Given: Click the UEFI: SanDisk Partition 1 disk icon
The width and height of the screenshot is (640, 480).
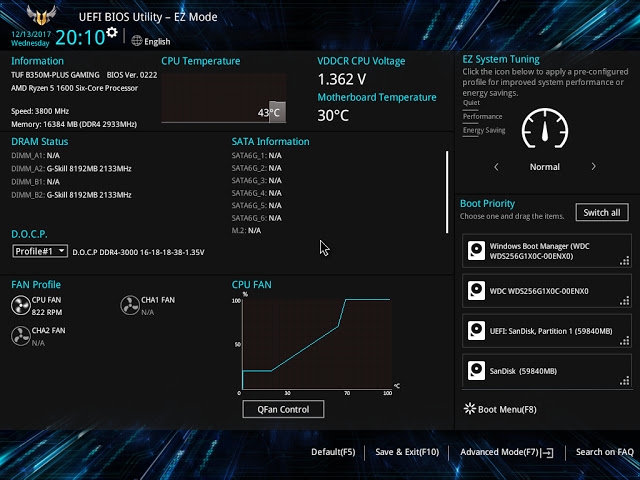Looking at the screenshot, I should coord(476,331).
